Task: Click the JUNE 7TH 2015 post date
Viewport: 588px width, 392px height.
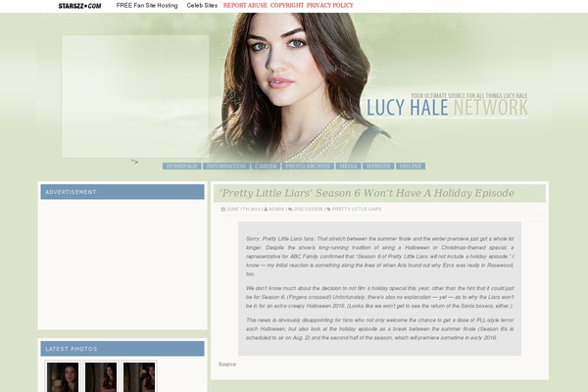Action: point(243,210)
